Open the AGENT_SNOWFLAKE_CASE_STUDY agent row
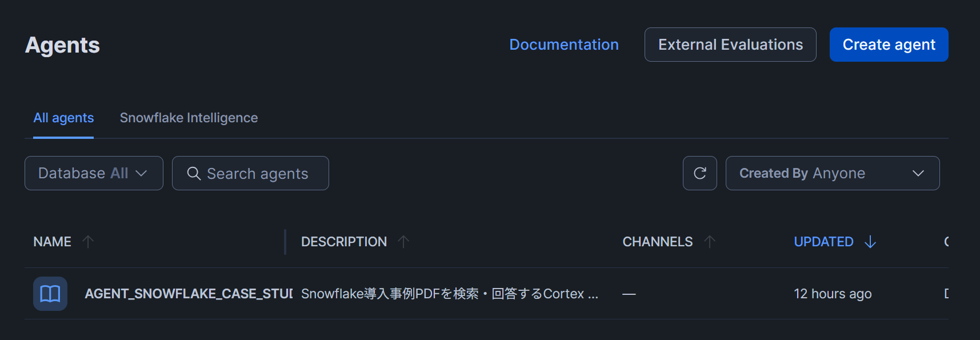The image size is (980, 340). [189, 294]
